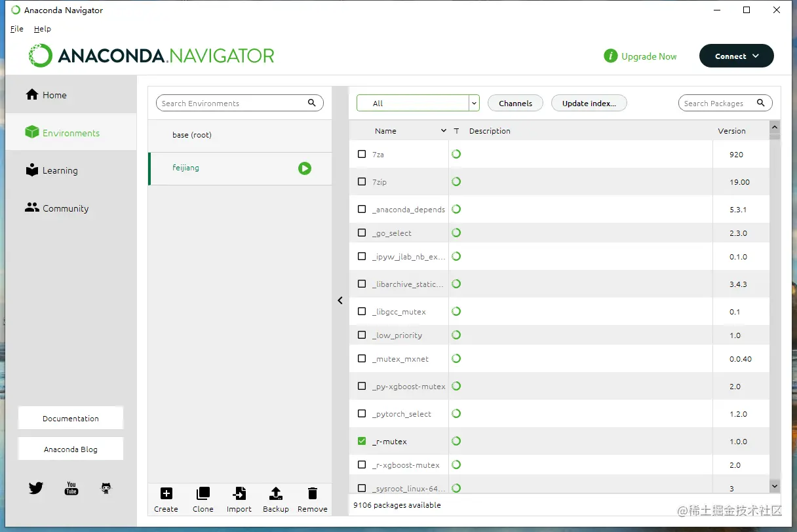The height and width of the screenshot is (532, 797).
Task: Click the status circle for 7zip
Action: coord(456,181)
